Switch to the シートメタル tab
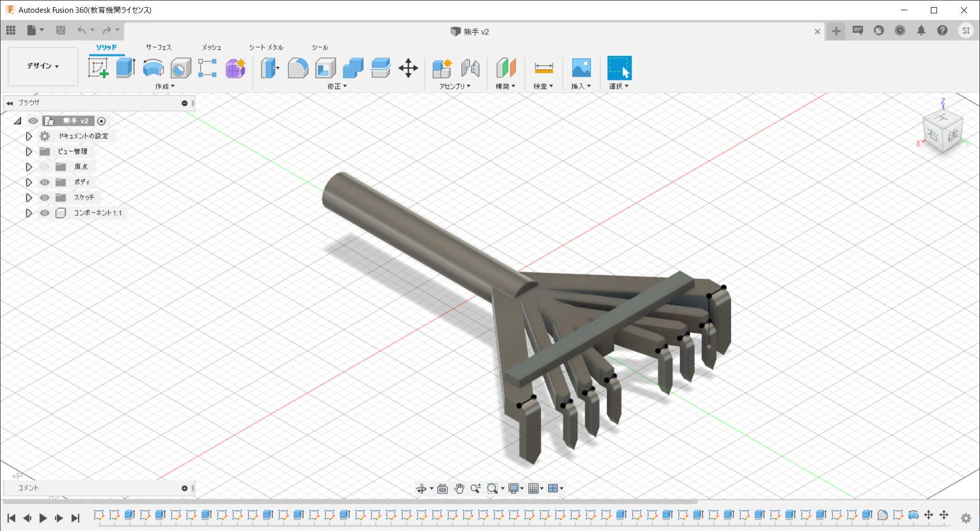Screen dimensions: 980x531 pos(266,47)
